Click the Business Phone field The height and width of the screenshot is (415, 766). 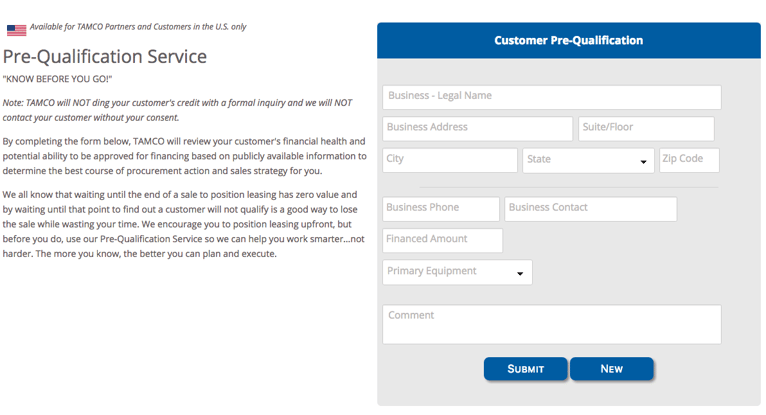(441, 209)
